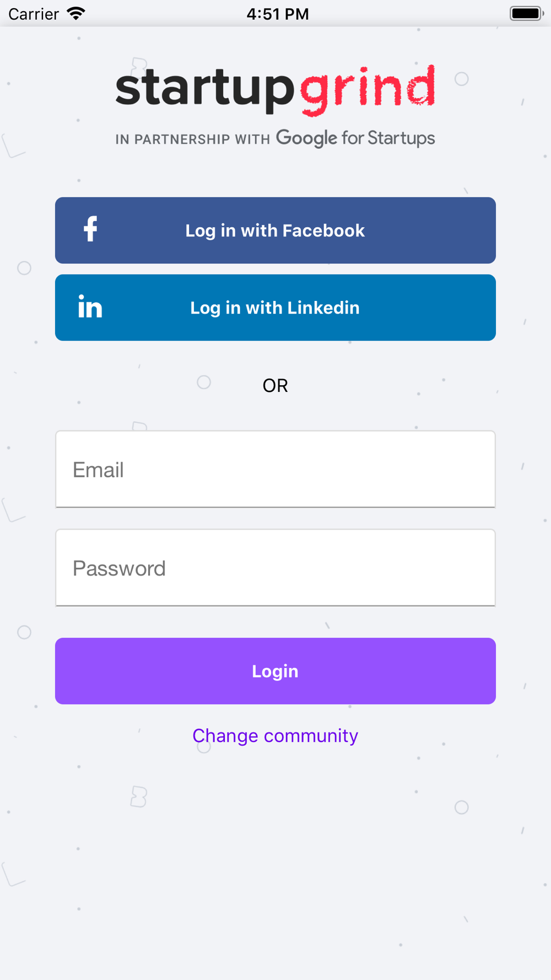
Task: Click the red 'grind' part of the logo
Action: click(x=368, y=90)
